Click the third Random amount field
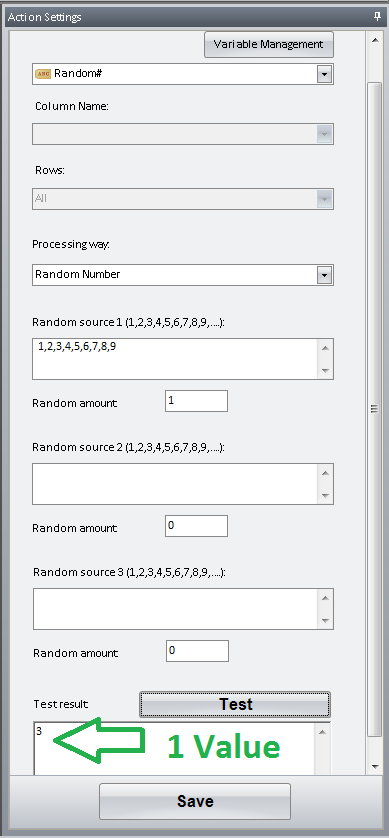This screenshot has width=389, height=838. [x=197, y=651]
